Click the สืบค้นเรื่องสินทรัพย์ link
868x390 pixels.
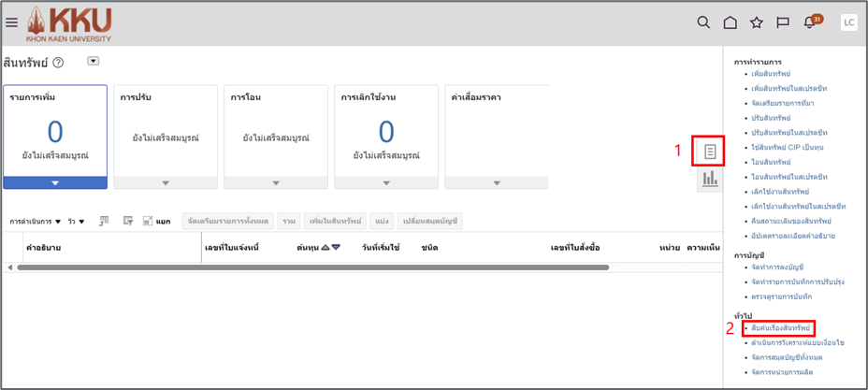point(780,329)
